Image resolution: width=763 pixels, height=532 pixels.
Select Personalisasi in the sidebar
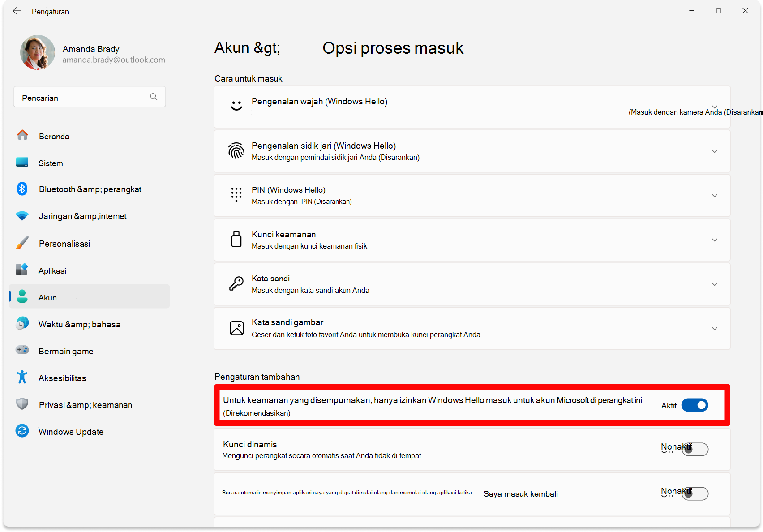click(90, 244)
